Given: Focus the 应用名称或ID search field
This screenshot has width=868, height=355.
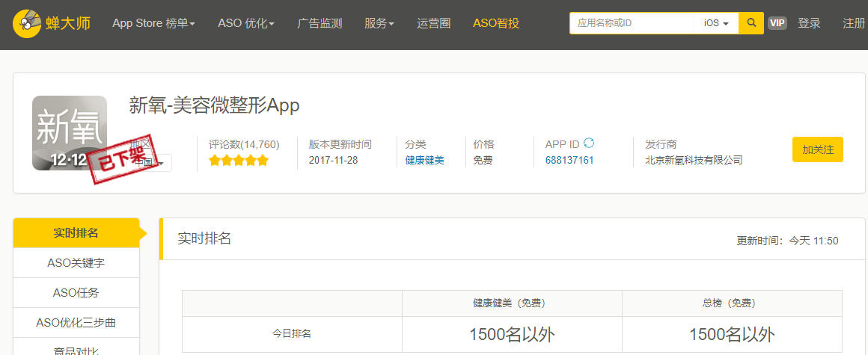Looking at the screenshot, I should 632,23.
